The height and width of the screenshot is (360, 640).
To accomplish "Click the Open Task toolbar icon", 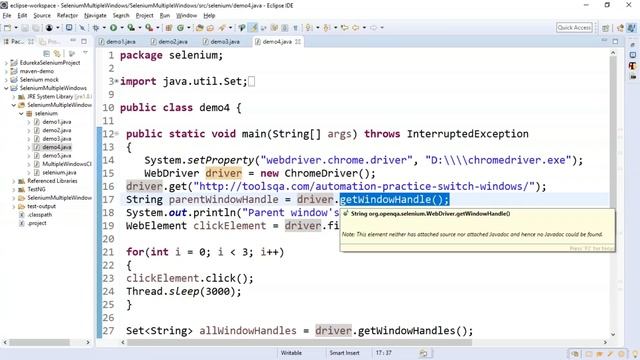I will click(x=210, y=28).
